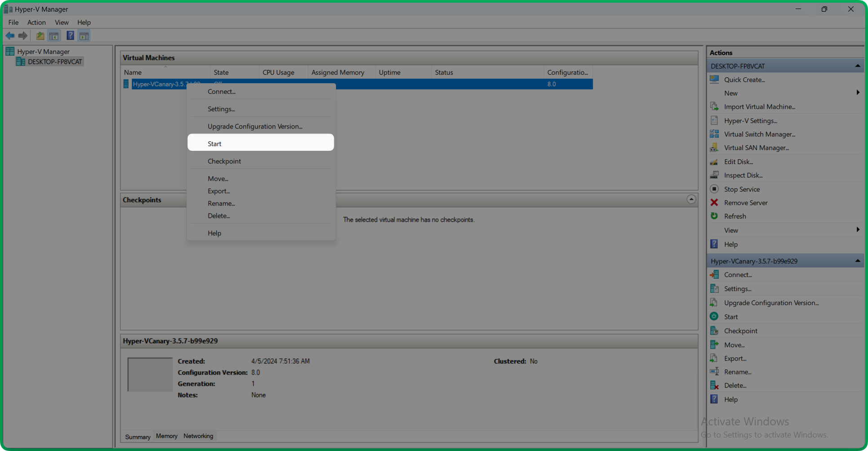Click the red Remove Server icon

[x=714, y=202]
